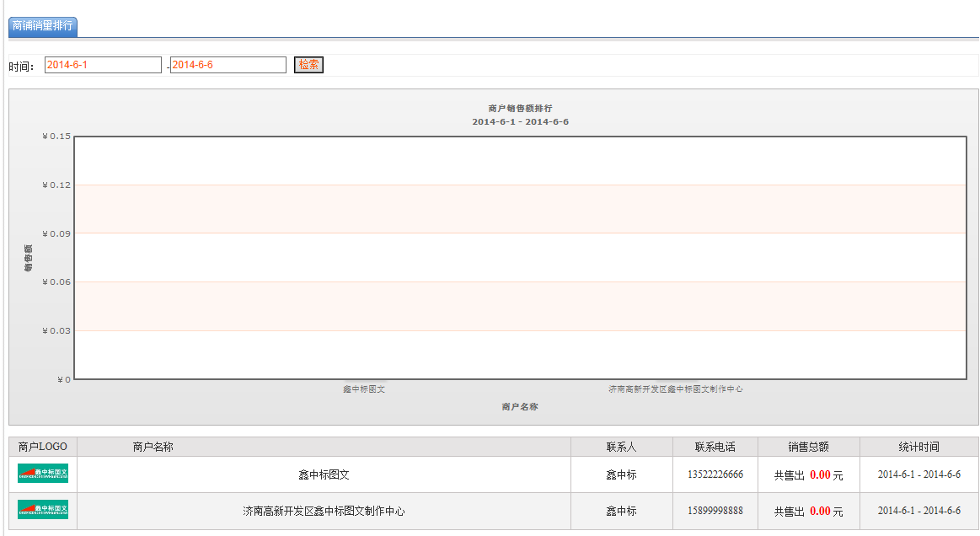This screenshot has height=536, width=980.
Task: Click the 商户名称 column header
Action: tap(153, 447)
